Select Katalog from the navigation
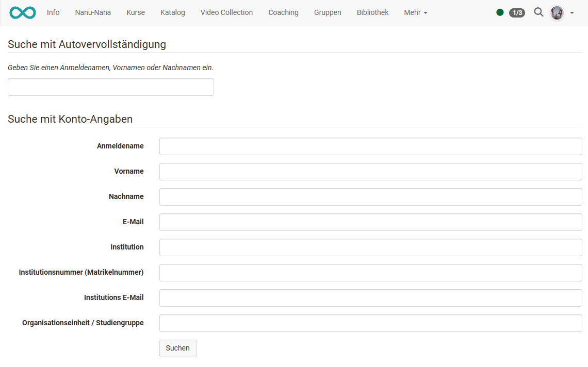This screenshot has height=367, width=588. pos(172,12)
